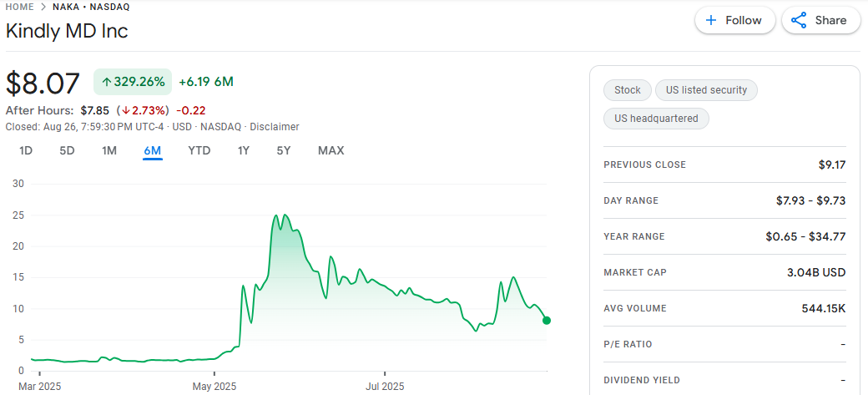
Task: Click the NAKA • NASDAQ breadcrumb
Action: coord(91,7)
